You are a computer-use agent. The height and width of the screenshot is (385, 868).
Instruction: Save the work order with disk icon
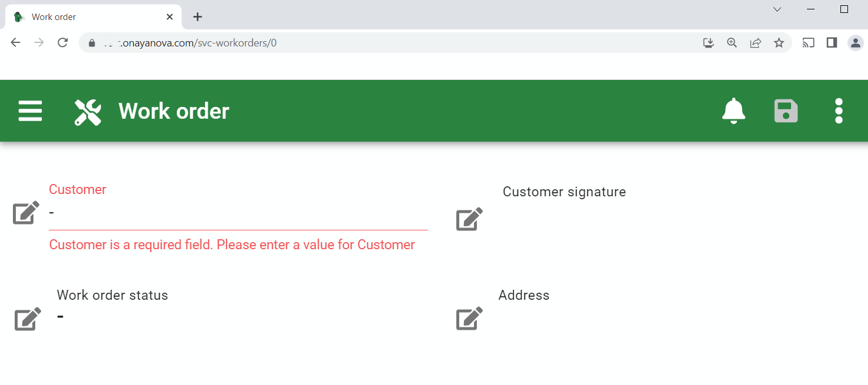[x=786, y=111]
